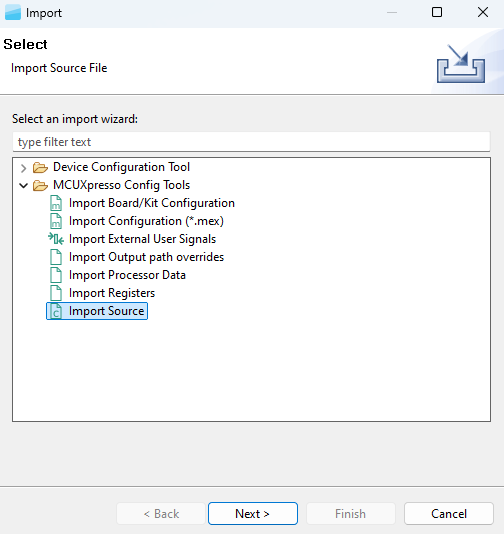Click the Device Configuration Tool folder icon
This screenshot has width=504, height=534.
[40, 168]
